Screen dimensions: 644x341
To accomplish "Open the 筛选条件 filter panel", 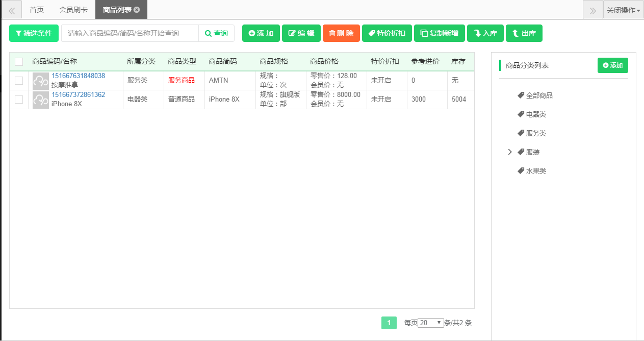I will [x=34, y=33].
